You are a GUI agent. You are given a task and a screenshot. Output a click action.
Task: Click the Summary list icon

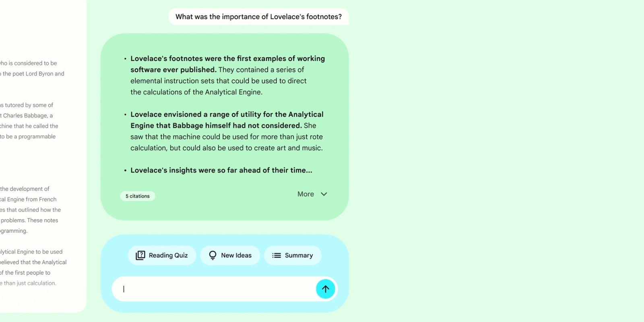(277, 255)
